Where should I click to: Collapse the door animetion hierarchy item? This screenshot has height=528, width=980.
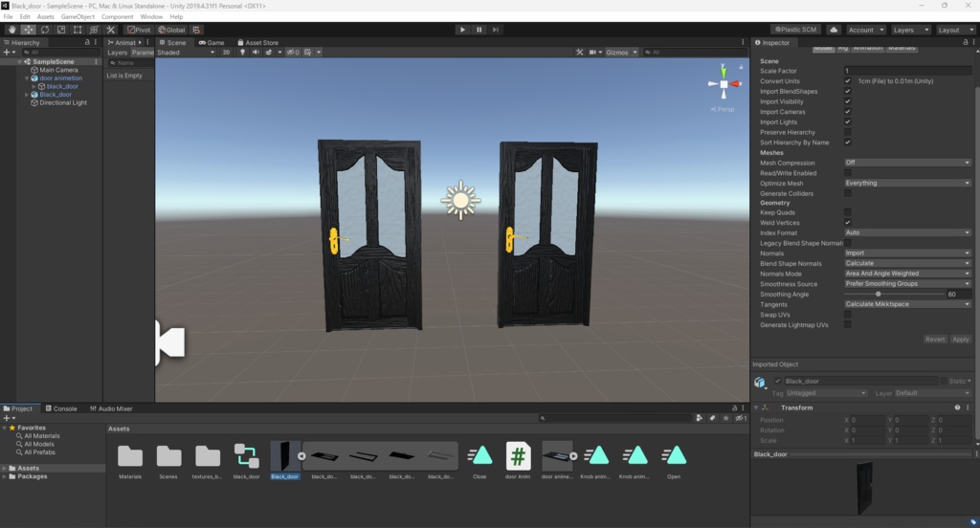coord(27,78)
